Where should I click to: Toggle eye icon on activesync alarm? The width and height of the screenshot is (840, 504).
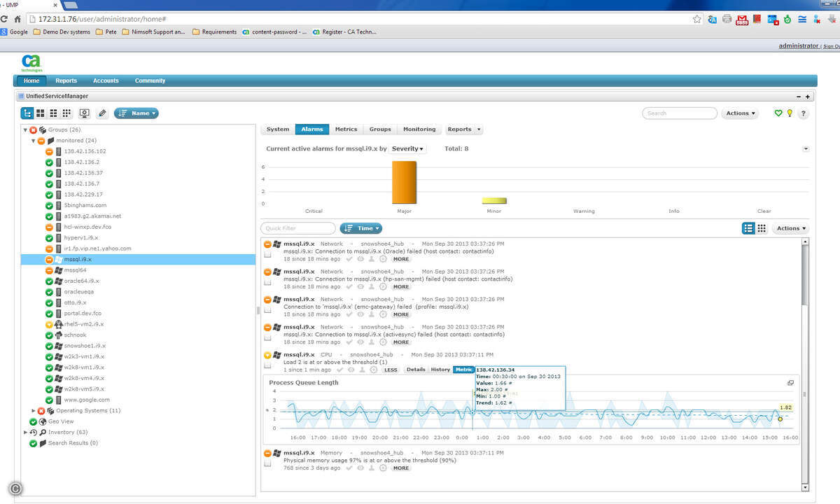tap(360, 342)
